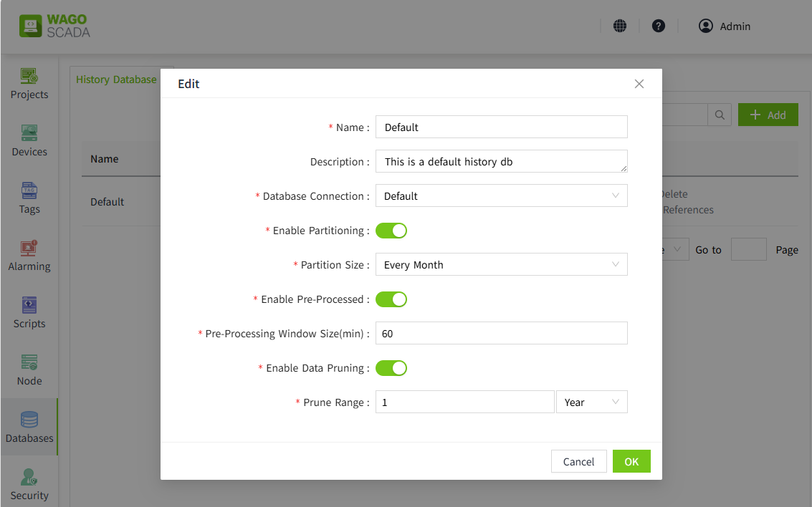812x507 pixels.
Task: Click the Name input field
Action: pos(501,127)
